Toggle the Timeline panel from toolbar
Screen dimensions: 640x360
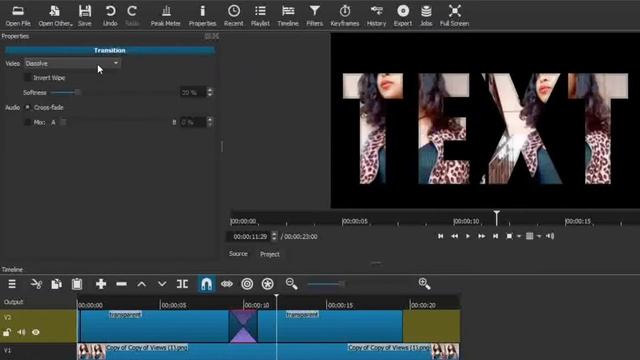coord(288,16)
